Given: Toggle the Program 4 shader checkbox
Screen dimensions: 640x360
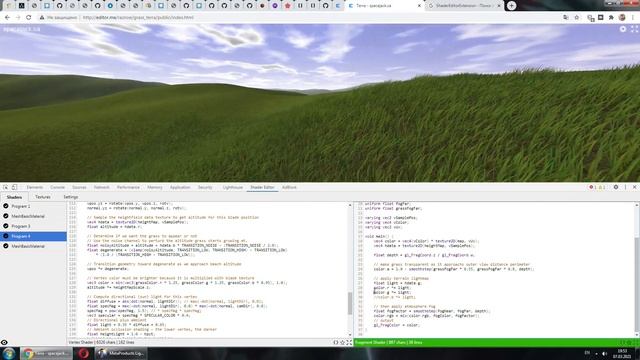Looking at the screenshot, I should [x=6, y=236].
